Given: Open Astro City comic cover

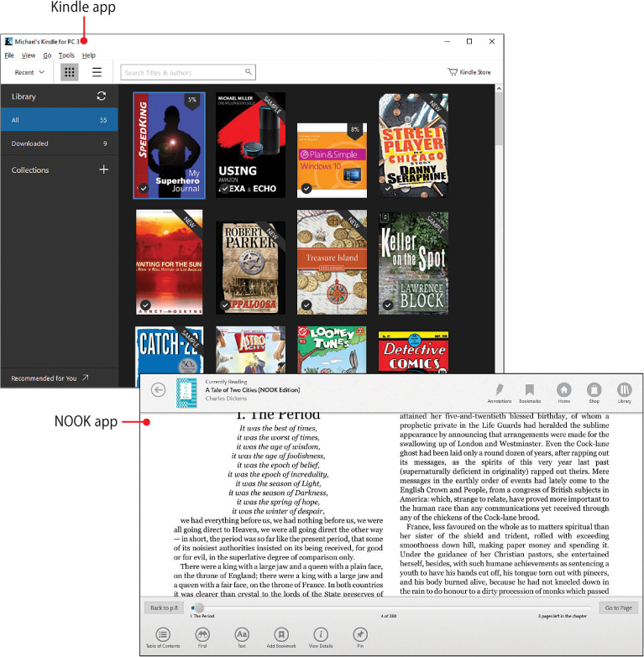Looking at the screenshot, I should coord(250,350).
